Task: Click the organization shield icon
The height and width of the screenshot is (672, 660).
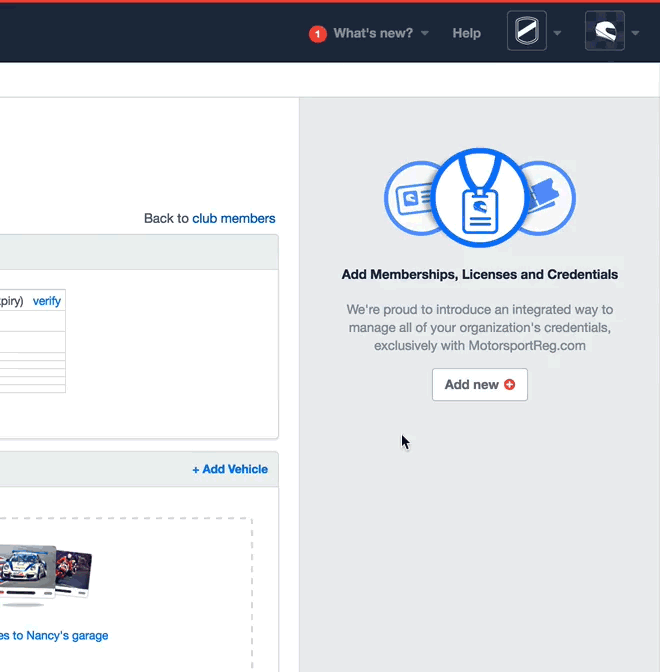Action: click(x=527, y=31)
